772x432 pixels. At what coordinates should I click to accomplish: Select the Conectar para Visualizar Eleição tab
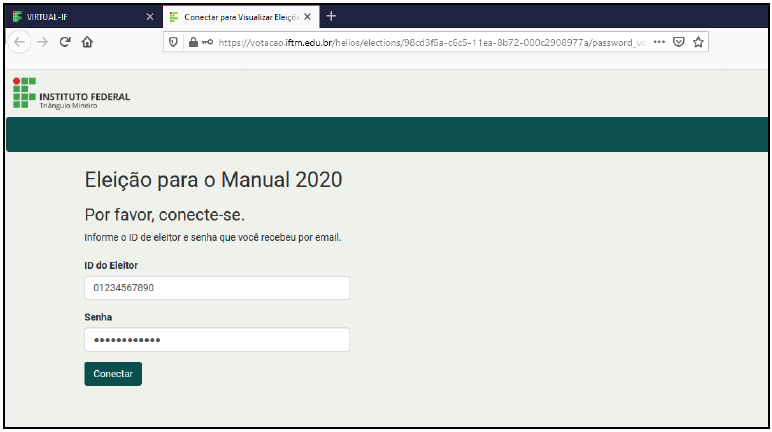[x=241, y=17]
